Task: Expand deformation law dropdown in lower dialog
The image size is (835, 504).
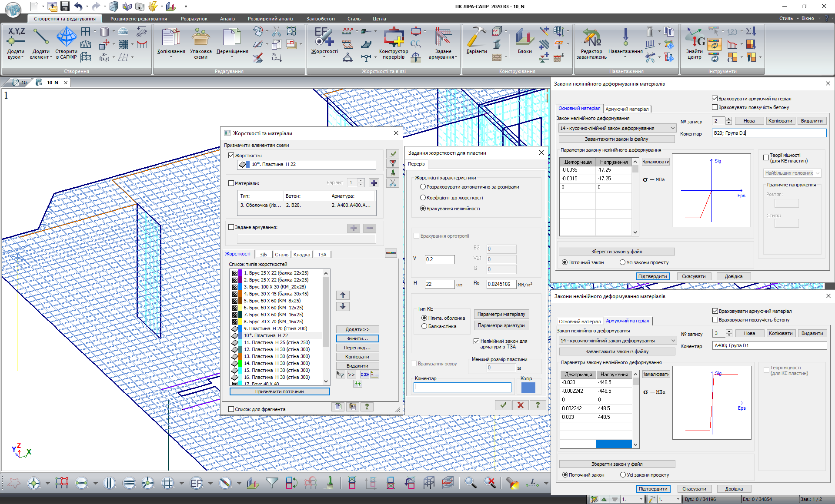Action: (673, 341)
